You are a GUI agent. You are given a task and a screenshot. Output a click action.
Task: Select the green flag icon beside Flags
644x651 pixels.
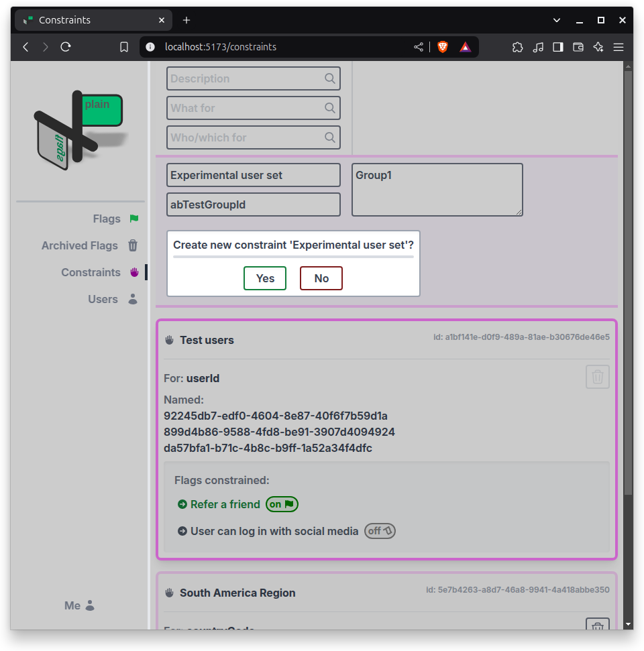[x=133, y=219]
